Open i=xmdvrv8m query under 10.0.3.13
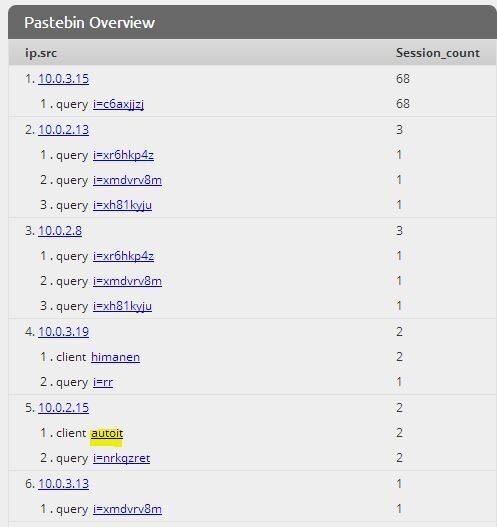This screenshot has height=527, width=497. tap(127, 509)
